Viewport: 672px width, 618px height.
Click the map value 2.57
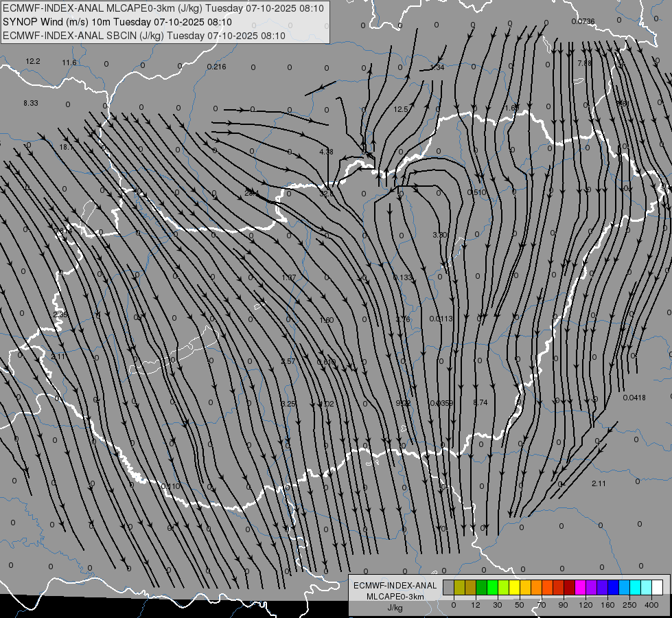click(288, 361)
